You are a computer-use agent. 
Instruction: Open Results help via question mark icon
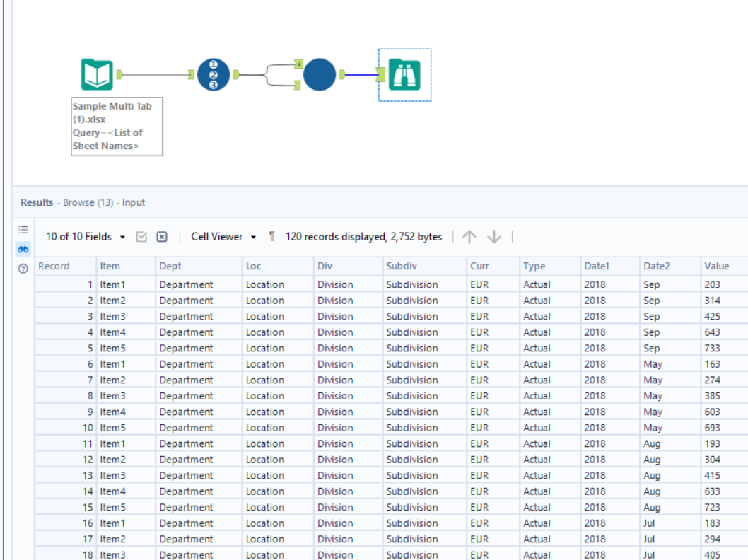point(23,267)
